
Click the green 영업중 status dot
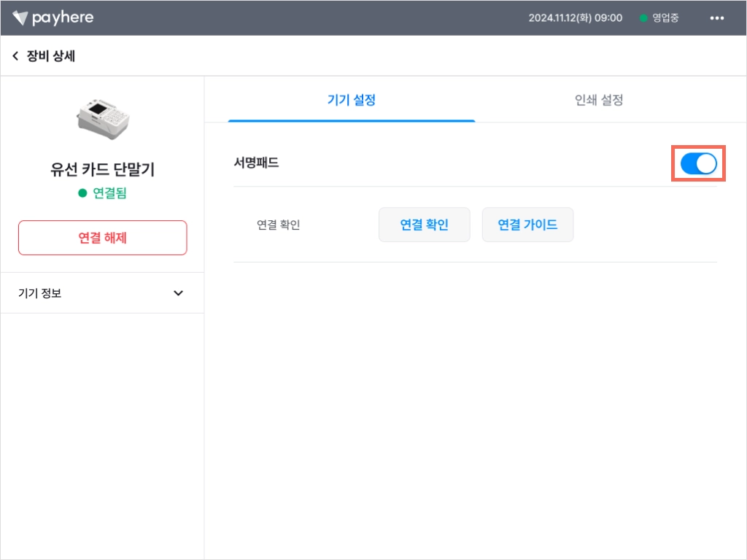tap(643, 18)
